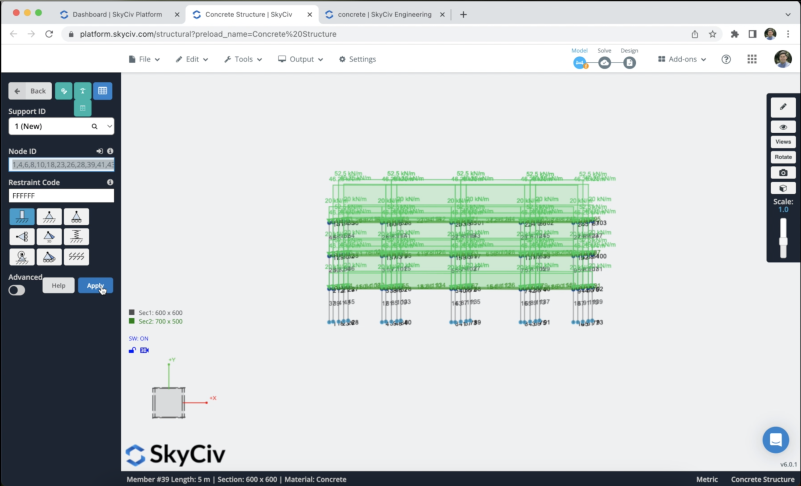Expand the Support ID dropdown arrow
This screenshot has height=486, width=801.
109,126
